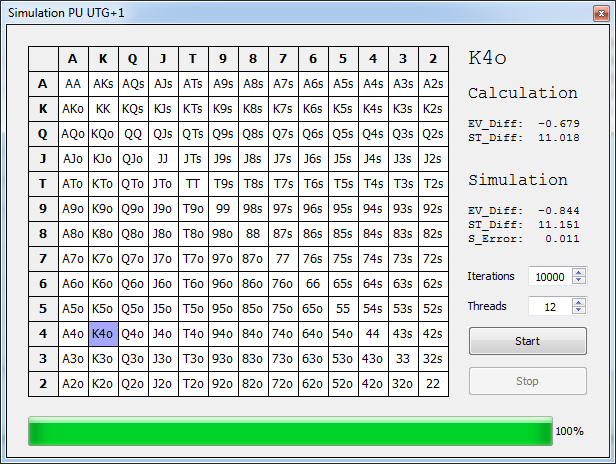Viewport: 616px width, 464px height.
Task: Select the A2s hand cell
Action: tap(433, 84)
